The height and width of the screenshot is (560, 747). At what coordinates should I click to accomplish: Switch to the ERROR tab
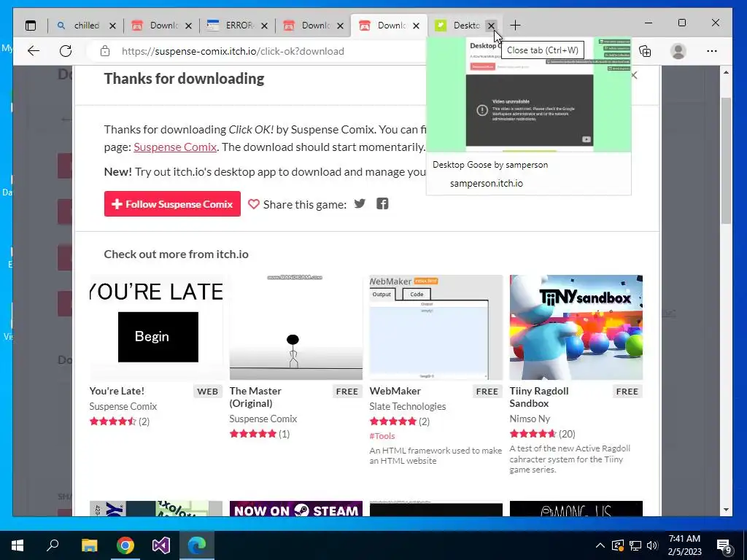[x=237, y=26]
